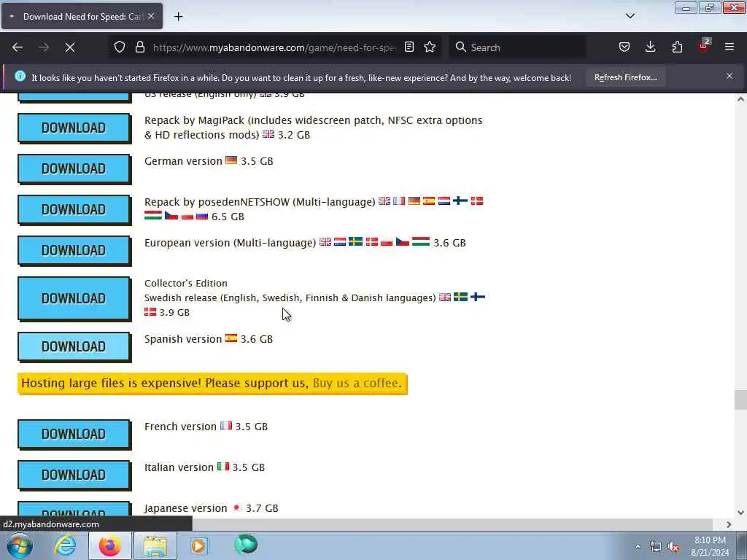
Task: Download the European multi-language version
Action: [74, 251]
